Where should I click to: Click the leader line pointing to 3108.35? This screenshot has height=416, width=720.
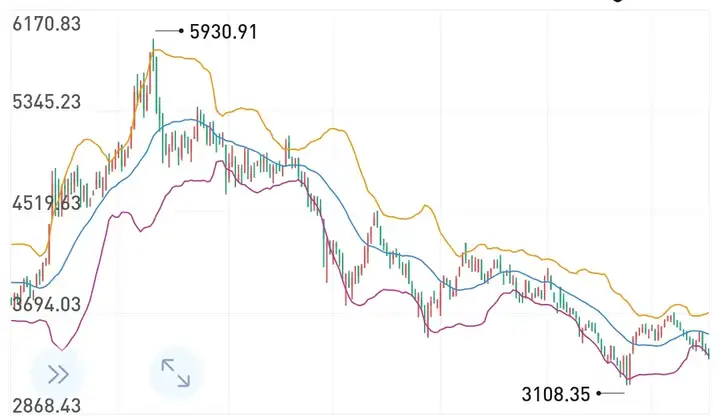[x=613, y=394]
